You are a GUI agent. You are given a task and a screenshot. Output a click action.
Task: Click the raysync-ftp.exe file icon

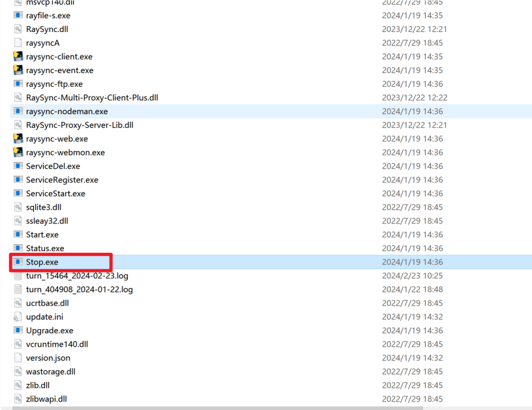(x=18, y=84)
